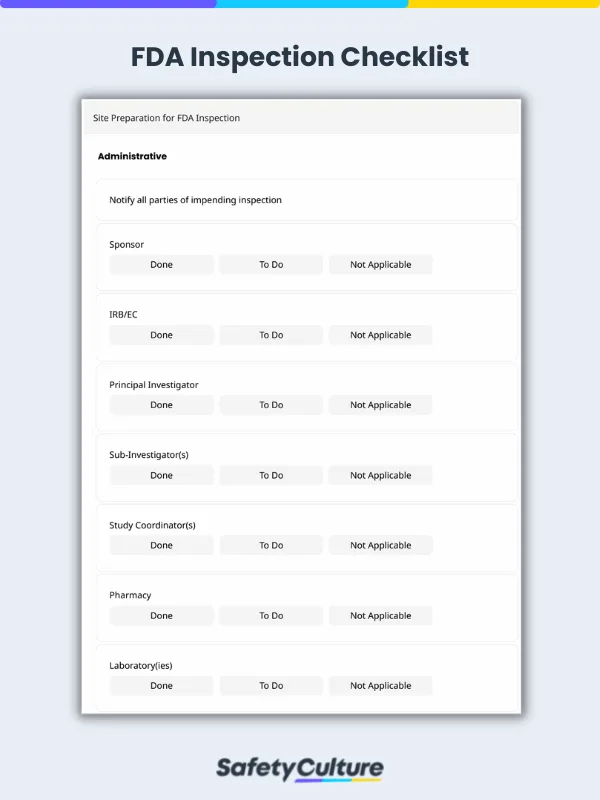Mark Pharmacy as Done
Screen dimensions: 600x800
[160, 615]
